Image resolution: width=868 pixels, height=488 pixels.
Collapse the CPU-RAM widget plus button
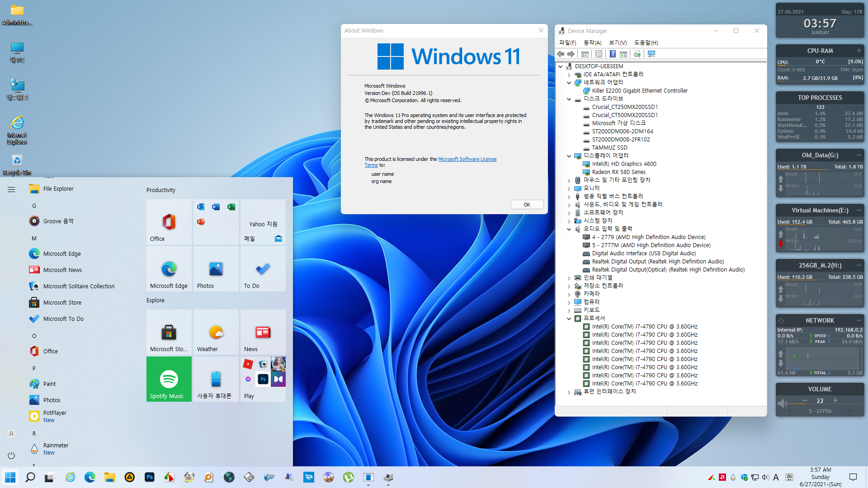point(859,51)
